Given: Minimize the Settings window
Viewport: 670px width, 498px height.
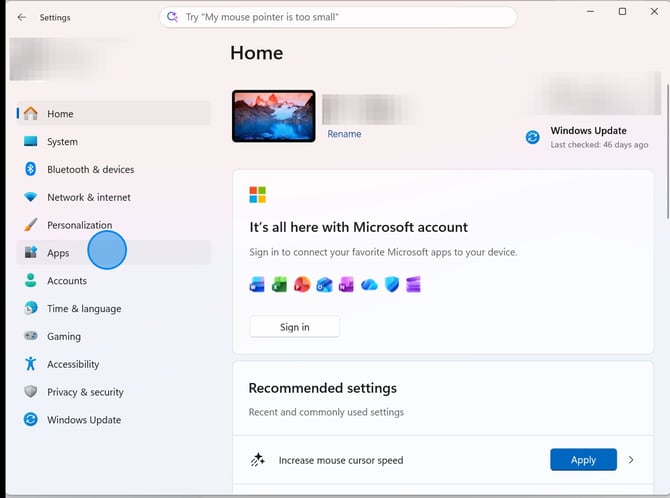Looking at the screenshot, I should pos(591,12).
